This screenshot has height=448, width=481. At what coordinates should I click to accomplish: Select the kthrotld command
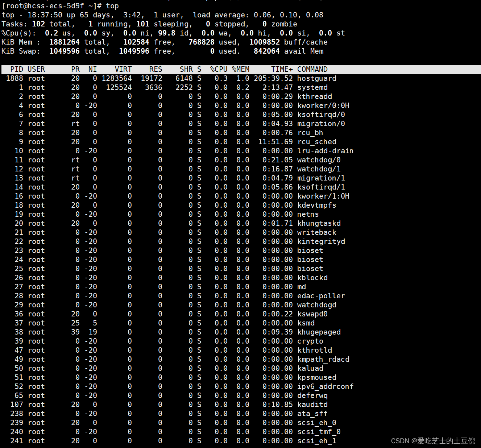point(315,350)
